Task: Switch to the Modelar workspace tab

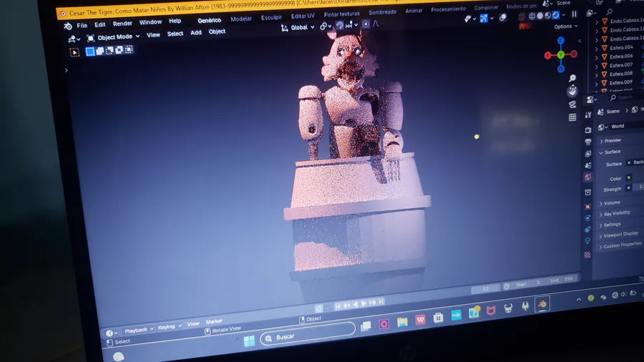Action: (241, 19)
